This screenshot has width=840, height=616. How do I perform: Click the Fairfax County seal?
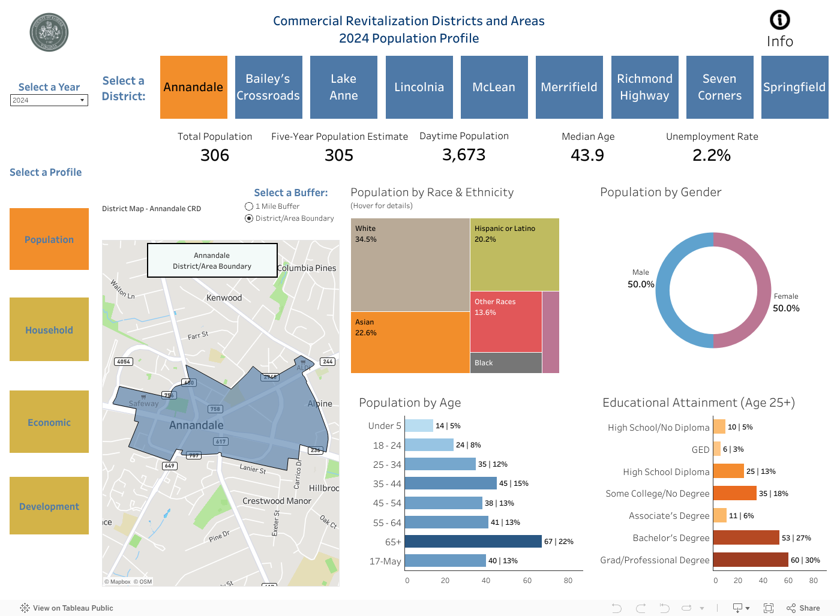click(49, 32)
